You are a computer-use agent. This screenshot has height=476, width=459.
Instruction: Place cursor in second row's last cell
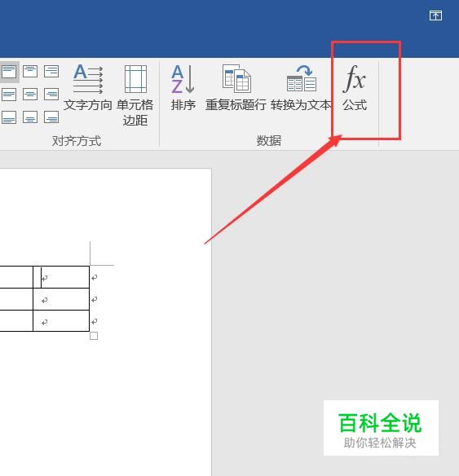[61, 299]
